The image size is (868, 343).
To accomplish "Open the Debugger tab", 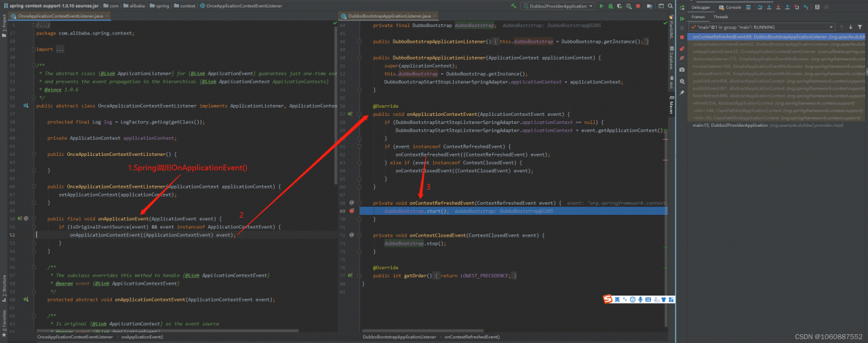I will click(x=701, y=7).
